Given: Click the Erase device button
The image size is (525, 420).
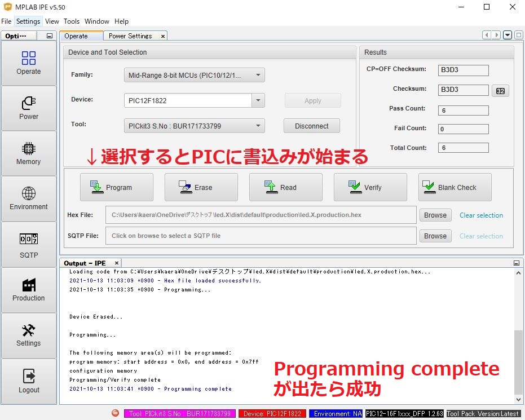Looking at the screenshot, I should point(201,187).
